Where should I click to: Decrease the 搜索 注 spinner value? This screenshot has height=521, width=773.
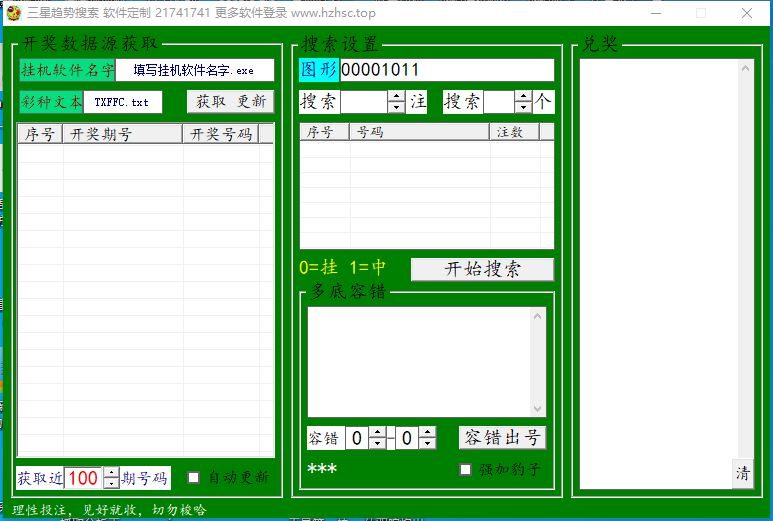(396, 107)
